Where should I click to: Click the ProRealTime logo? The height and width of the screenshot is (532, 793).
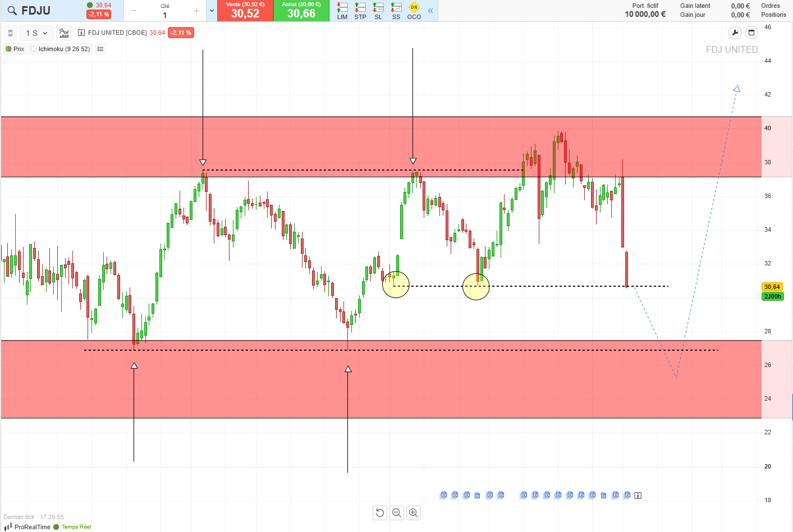point(27,527)
